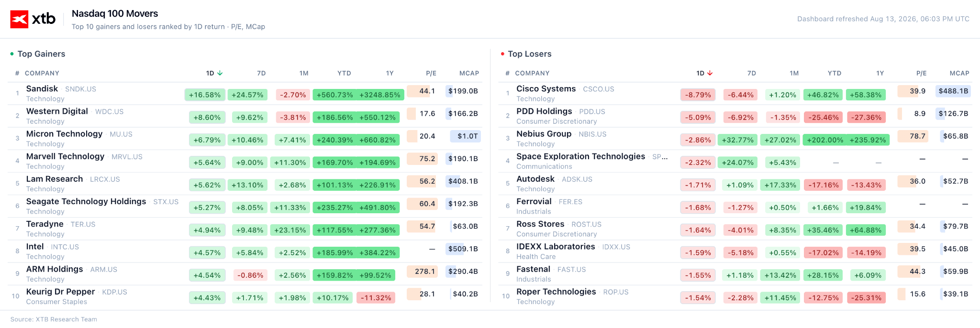Sort Top Gainers by the YTD column
980x328 pixels.
tap(344, 73)
